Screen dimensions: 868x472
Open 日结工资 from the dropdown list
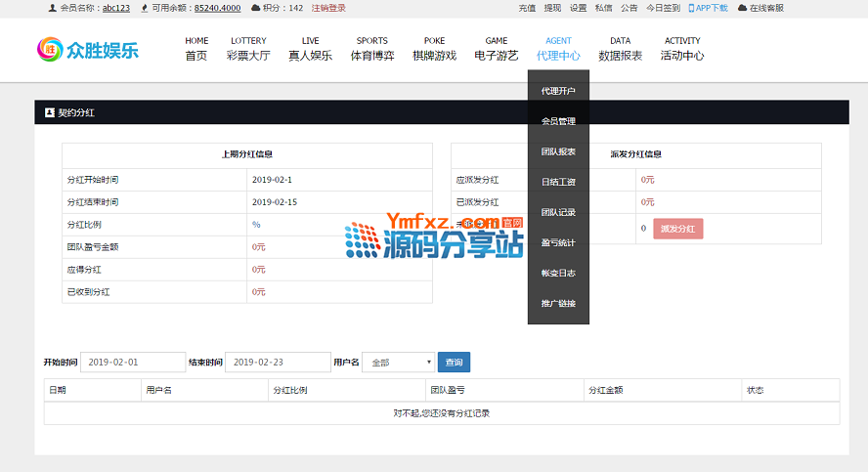tap(558, 182)
